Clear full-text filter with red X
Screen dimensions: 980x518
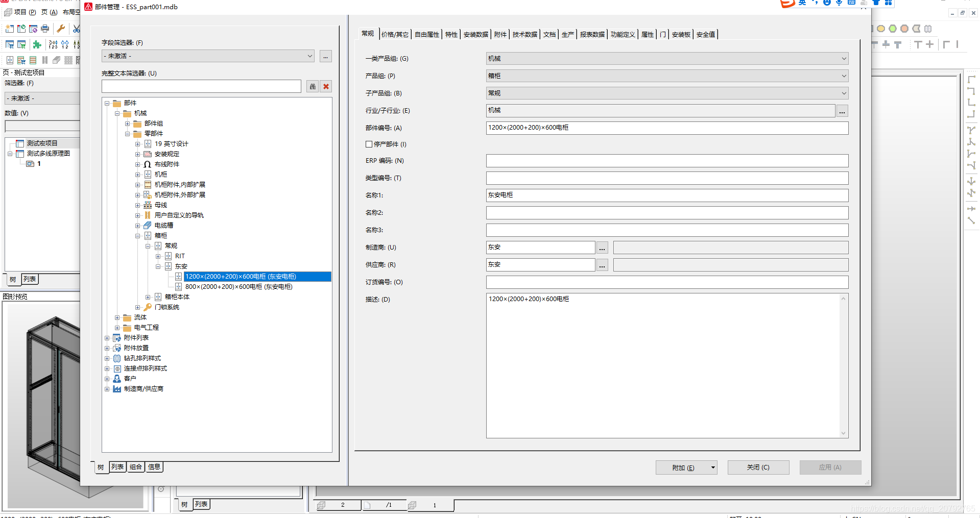(x=326, y=86)
